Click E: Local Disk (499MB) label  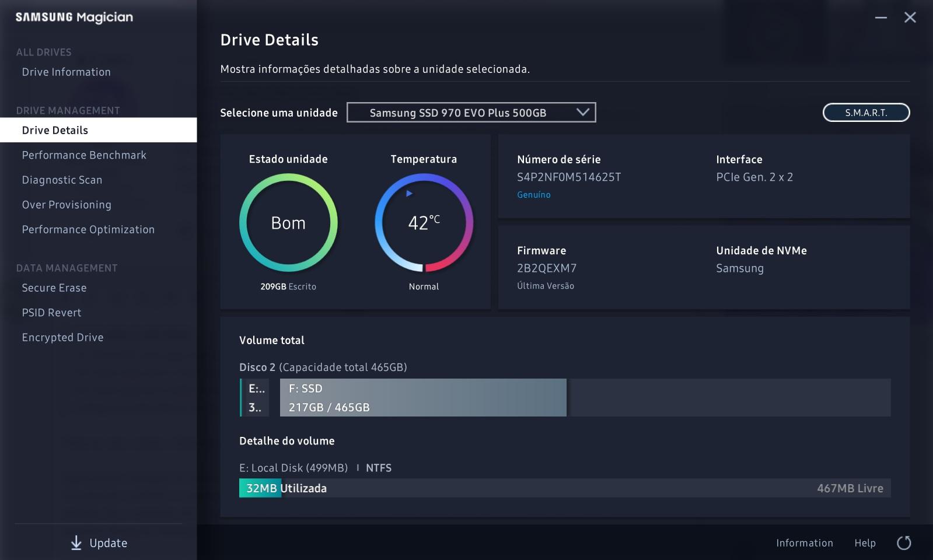coord(293,468)
